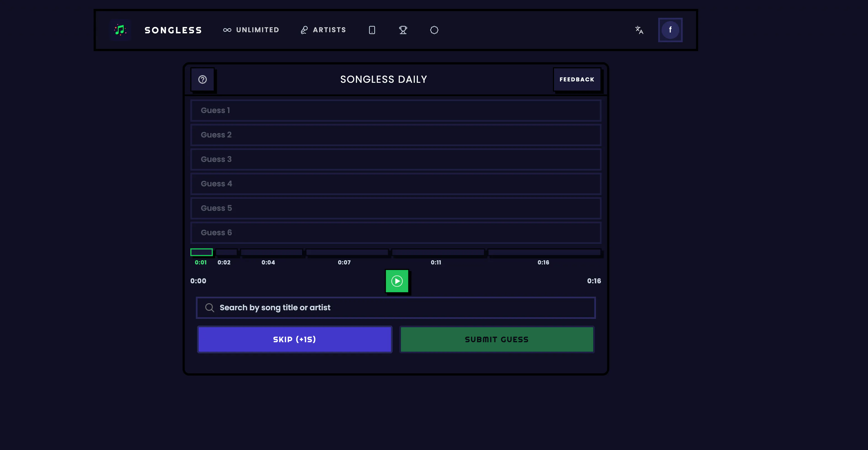Open the SONGLESS home link
The width and height of the screenshot is (868, 450).
(173, 30)
